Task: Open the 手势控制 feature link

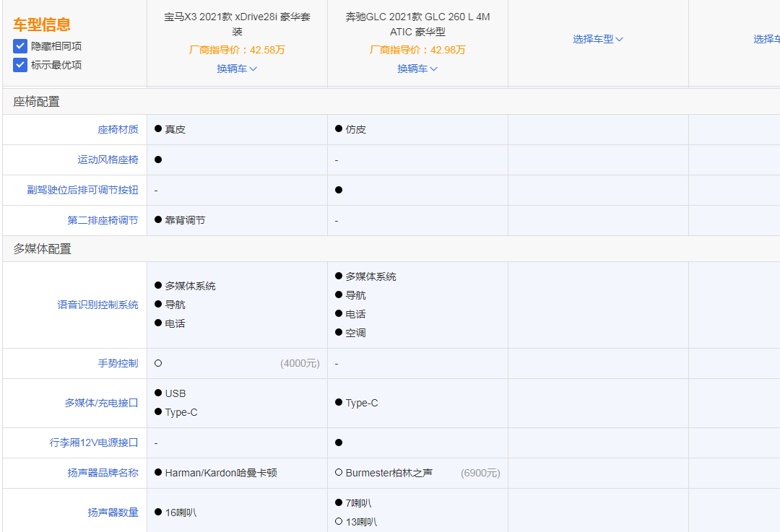Action: pos(118,363)
